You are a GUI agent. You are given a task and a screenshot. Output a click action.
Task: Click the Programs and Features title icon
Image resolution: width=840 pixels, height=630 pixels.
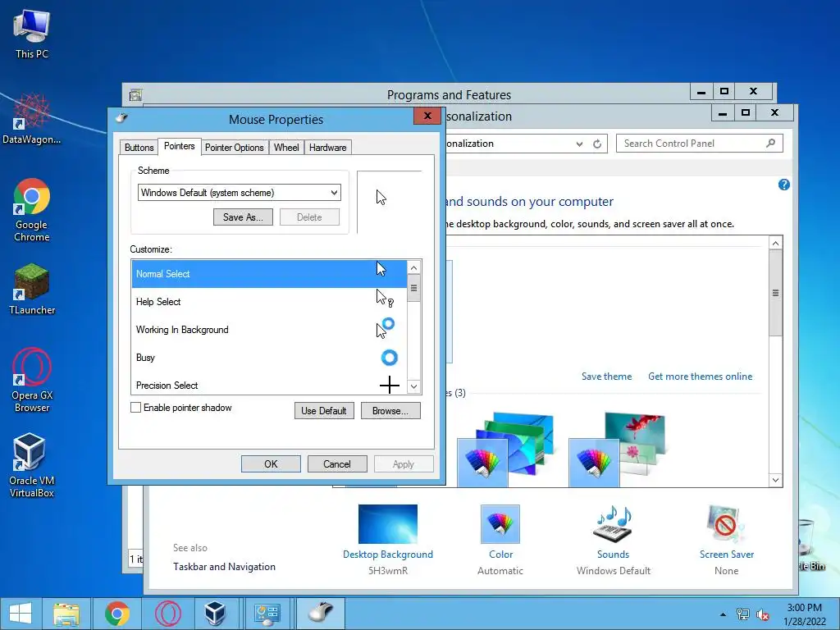pyautogui.click(x=135, y=95)
